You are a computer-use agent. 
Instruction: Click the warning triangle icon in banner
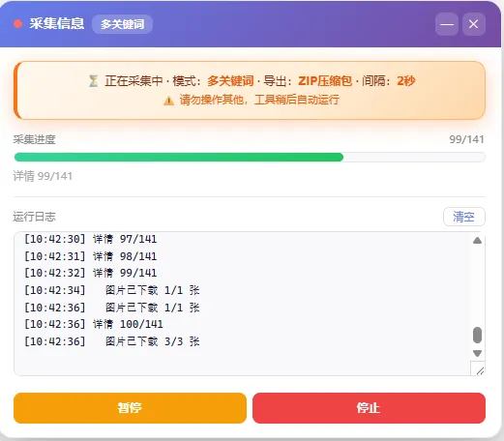(168, 101)
